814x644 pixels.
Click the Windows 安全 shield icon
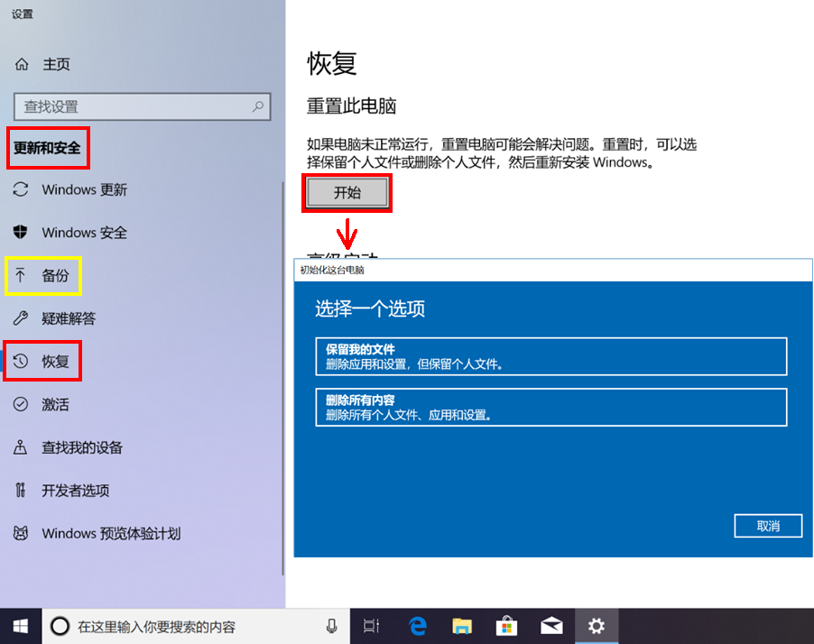[x=20, y=232]
